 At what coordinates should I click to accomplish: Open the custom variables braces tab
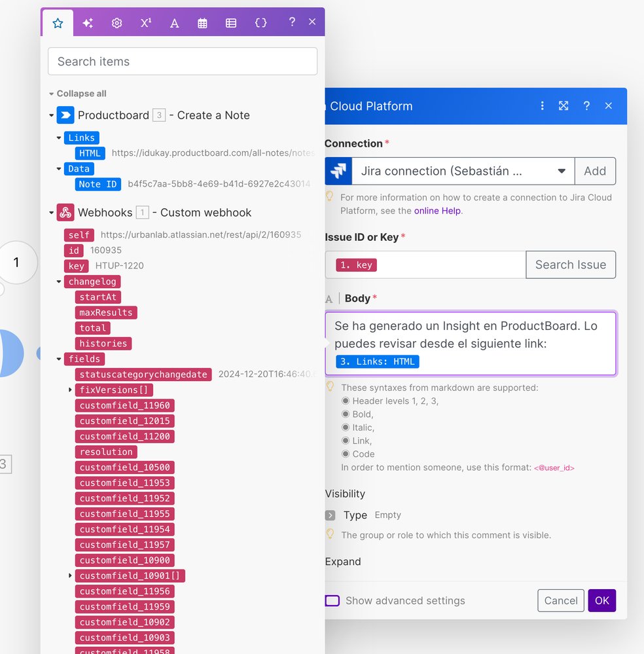[260, 23]
